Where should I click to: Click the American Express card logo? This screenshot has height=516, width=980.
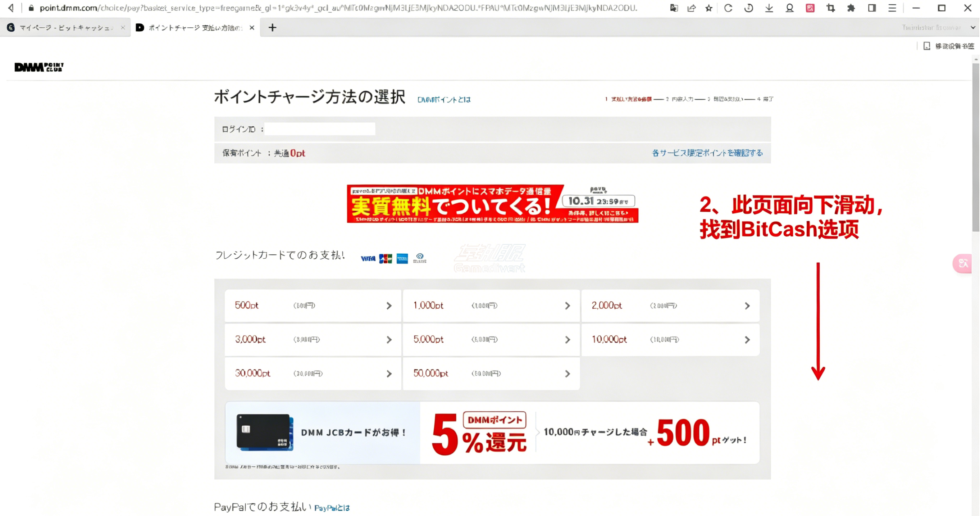[402, 258]
